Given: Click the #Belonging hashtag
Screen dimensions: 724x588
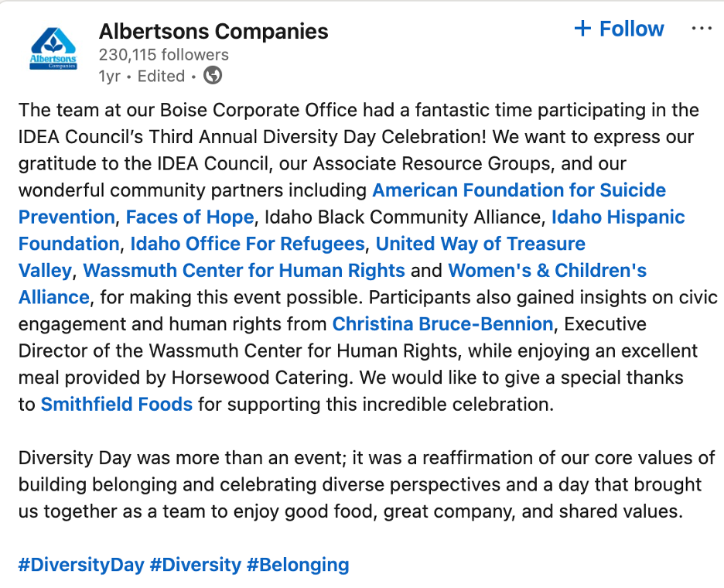Looking at the screenshot, I should point(298,565).
